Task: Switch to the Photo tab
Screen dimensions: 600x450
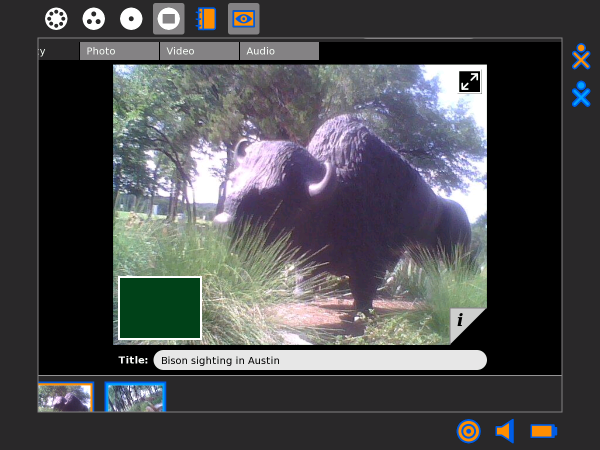Action: 119,51
